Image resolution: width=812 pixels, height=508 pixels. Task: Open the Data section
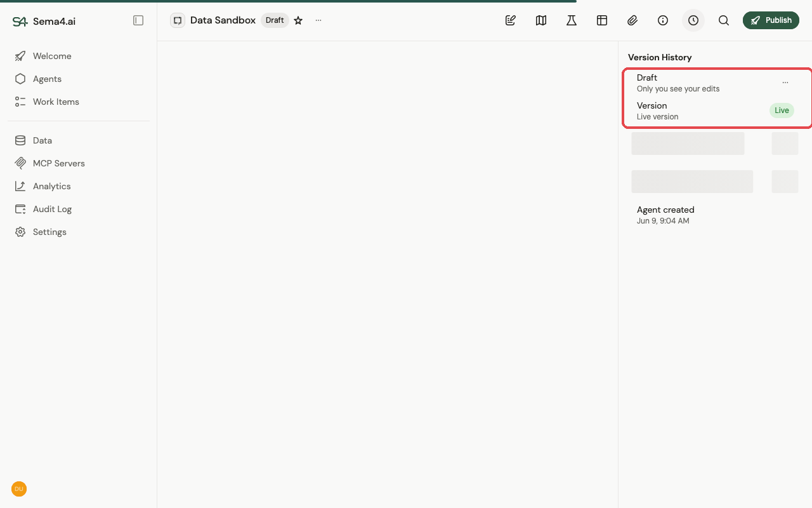79,140
